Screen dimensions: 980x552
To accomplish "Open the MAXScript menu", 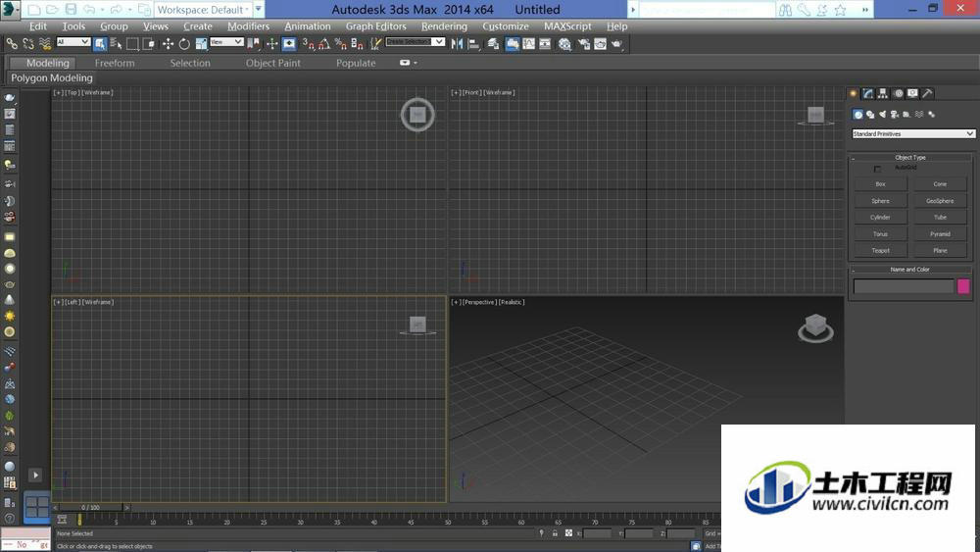I will (x=567, y=26).
